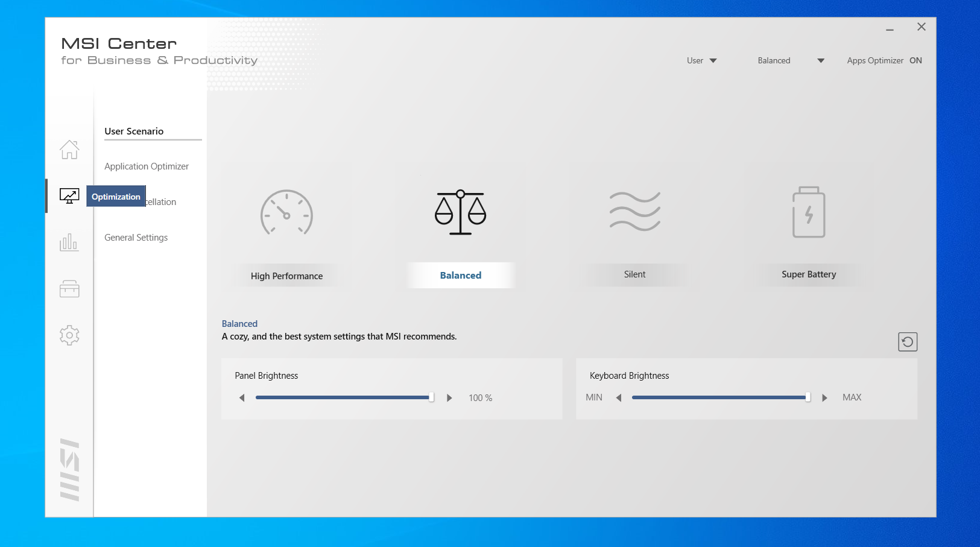Screen dimensions: 980x547
Task: Click the Panel Brightness slider track
Action: coord(345,397)
